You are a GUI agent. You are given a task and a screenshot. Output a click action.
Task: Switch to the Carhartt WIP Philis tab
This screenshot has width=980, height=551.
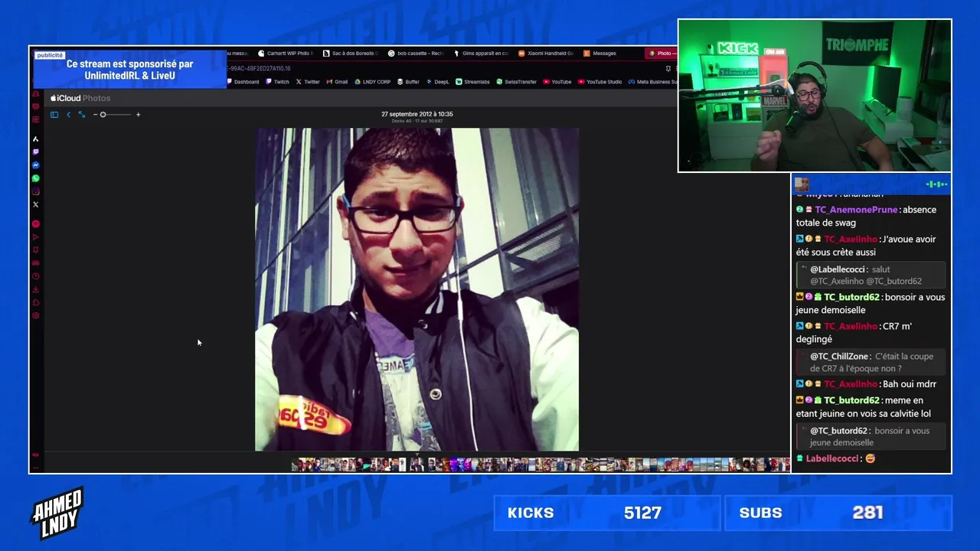pyautogui.click(x=286, y=54)
